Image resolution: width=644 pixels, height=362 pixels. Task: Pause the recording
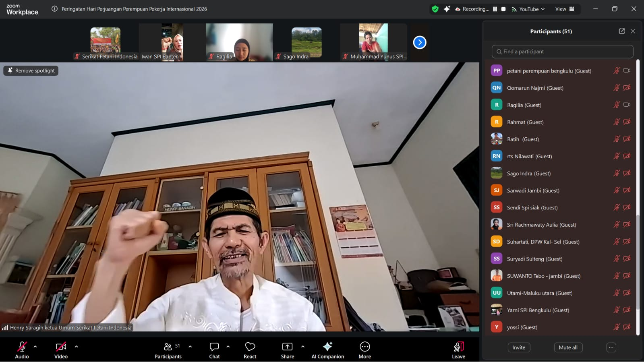(x=495, y=9)
